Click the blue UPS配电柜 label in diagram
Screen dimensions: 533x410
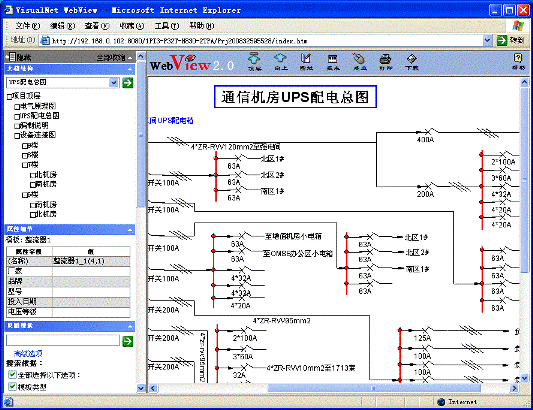click(x=171, y=120)
